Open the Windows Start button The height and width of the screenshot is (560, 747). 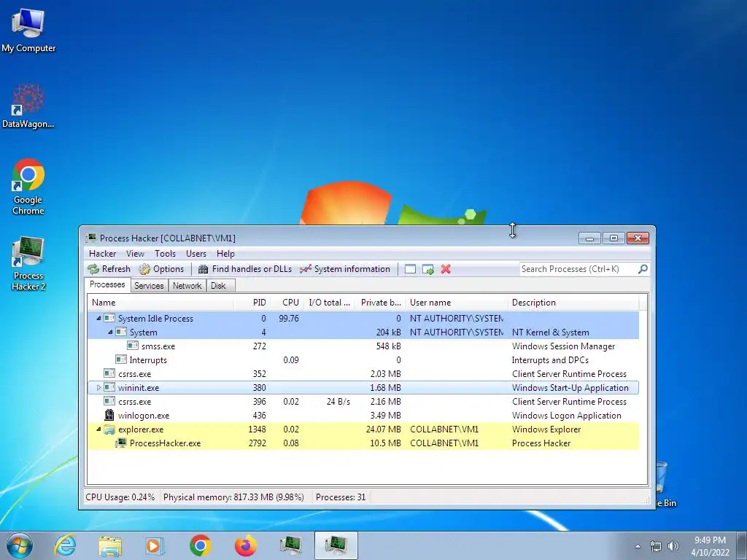[x=20, y=545]
